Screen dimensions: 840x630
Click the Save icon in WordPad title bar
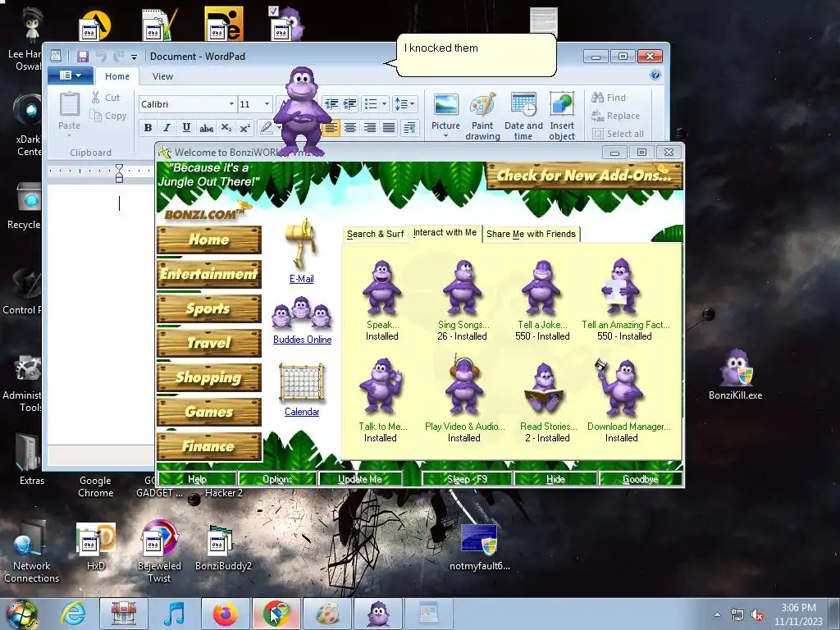(x=83, y=57)
